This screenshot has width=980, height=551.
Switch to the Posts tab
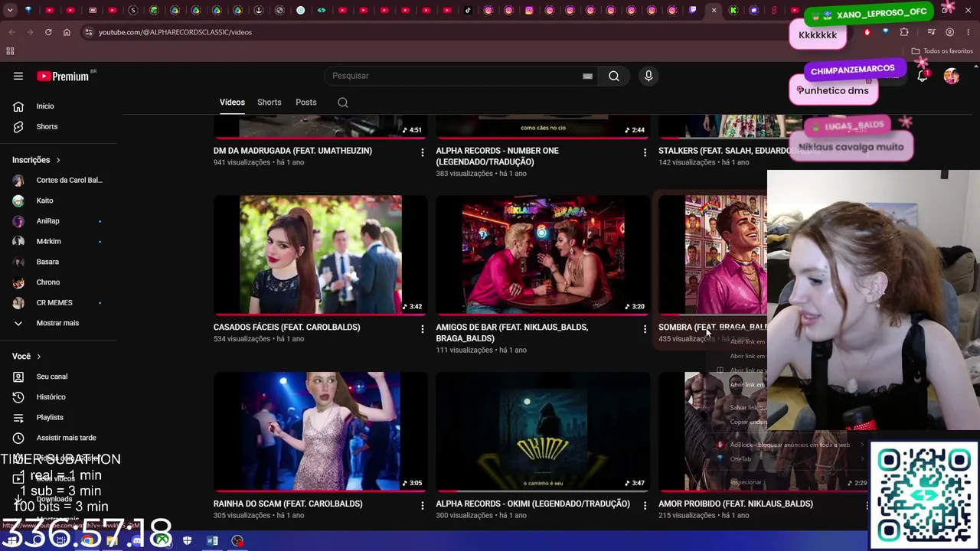pos(306,103)
